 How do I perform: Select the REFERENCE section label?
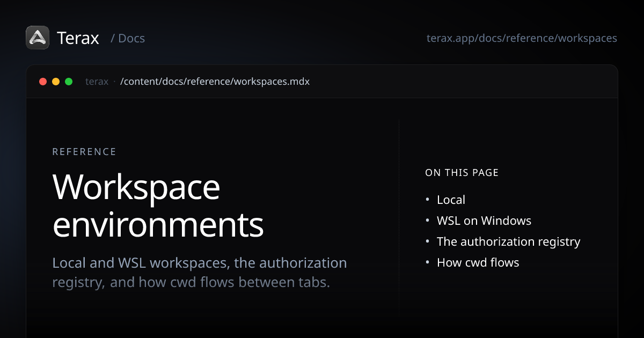coord(84,152)
